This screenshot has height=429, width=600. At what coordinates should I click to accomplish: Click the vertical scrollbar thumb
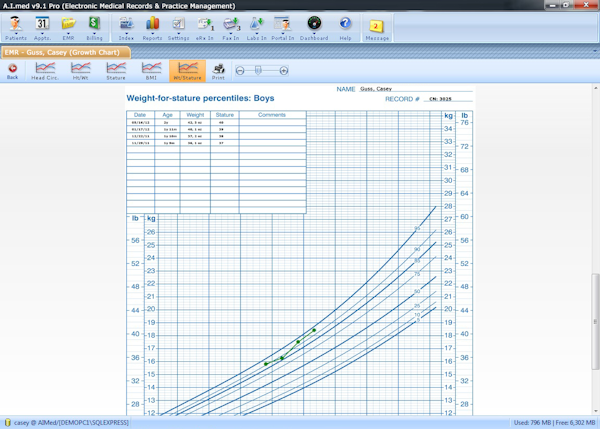click(595, 321)
